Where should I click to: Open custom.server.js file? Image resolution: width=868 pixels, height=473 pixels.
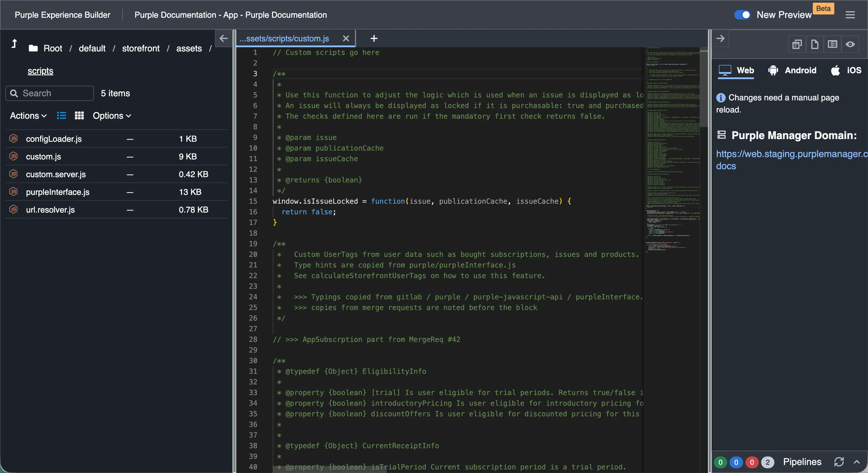click(x=56, y=174)
